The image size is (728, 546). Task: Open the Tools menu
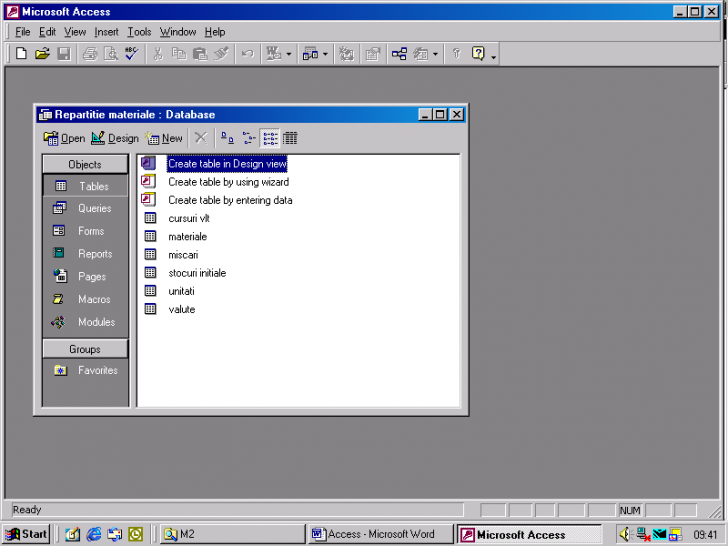139,32
